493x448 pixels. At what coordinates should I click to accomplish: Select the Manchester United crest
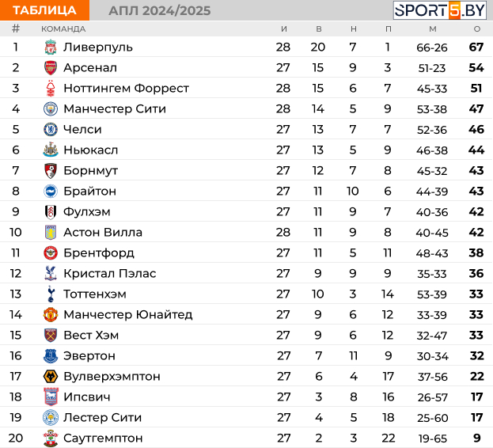51,314
